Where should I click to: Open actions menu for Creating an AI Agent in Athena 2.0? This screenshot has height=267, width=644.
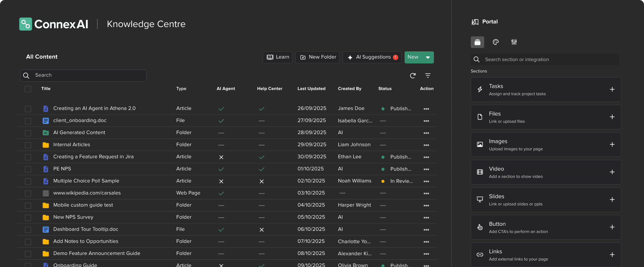point(426,109)
